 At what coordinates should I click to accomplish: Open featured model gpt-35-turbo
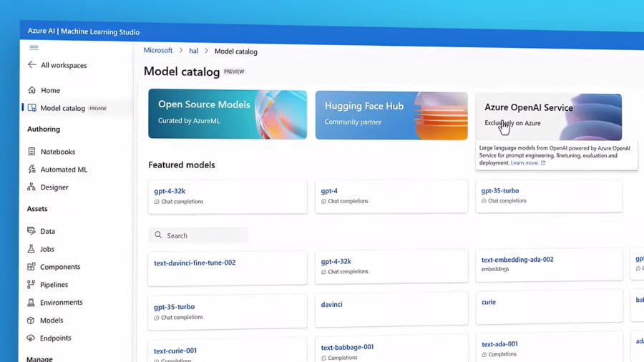(x=549, y=196)
